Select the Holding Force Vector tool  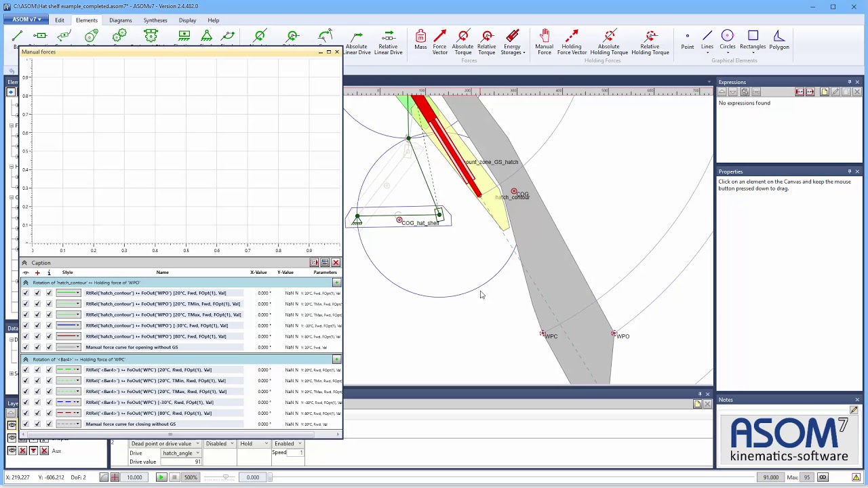coord(572,42)
